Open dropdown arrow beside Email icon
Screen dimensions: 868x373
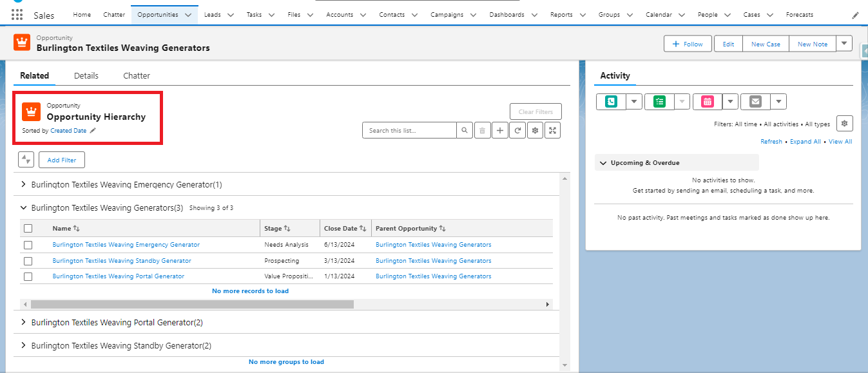778,101
